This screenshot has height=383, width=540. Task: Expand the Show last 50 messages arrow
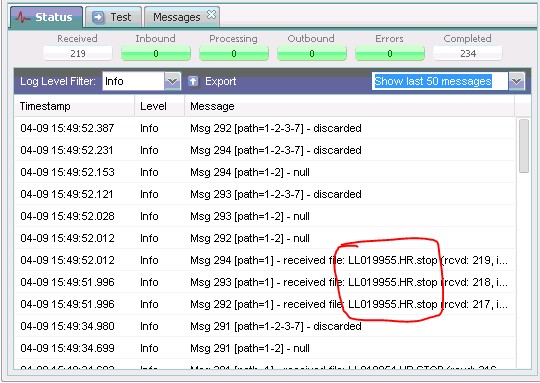click(x=517, y=81)
